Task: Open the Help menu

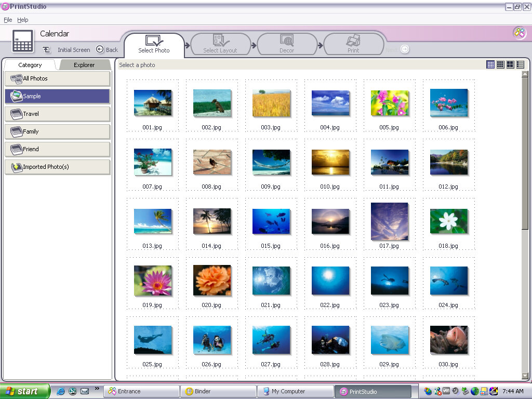Action: (23, 20)
